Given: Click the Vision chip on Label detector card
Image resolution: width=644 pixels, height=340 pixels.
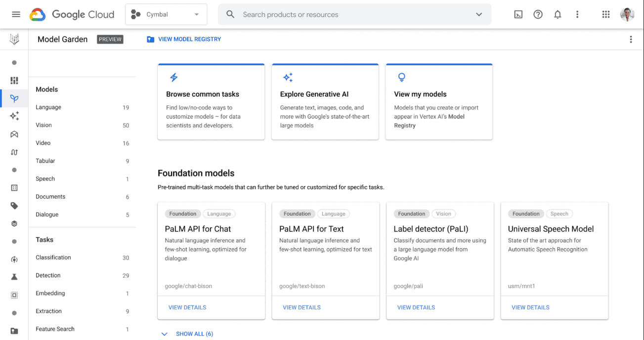Looking at the screenshot, I should click(x=443, y=214).
